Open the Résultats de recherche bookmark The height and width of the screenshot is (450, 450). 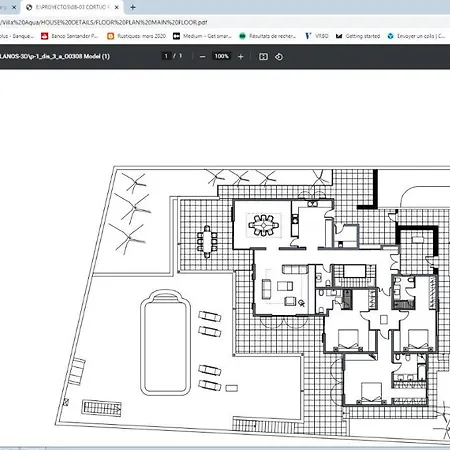pos(267,36)
